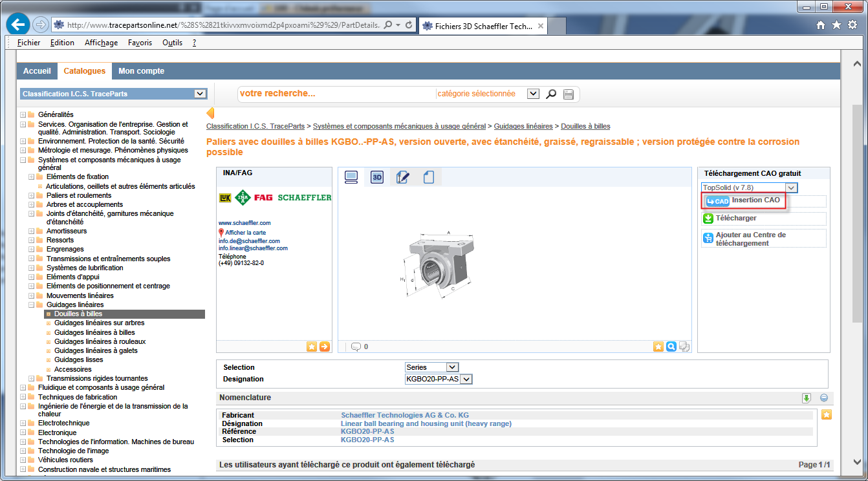This screenshot has height=481, width=868.
Task: Click the votre recherche search field
Action: pos(336,94)
